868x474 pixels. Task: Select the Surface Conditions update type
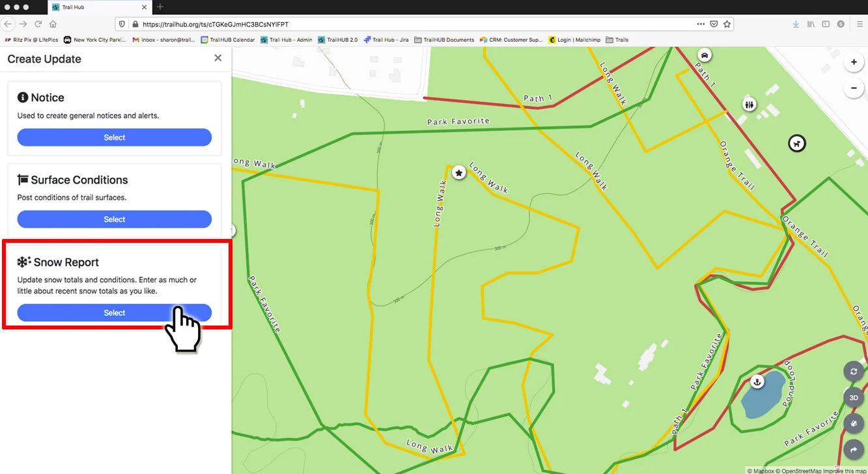pyautogui.click(x=115, y=219)
